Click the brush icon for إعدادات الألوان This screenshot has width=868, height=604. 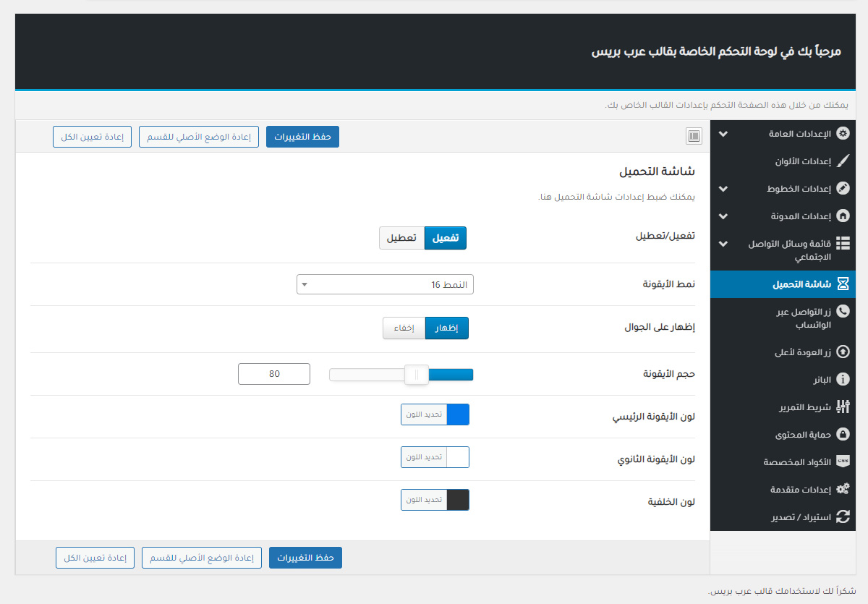(843, 161)
